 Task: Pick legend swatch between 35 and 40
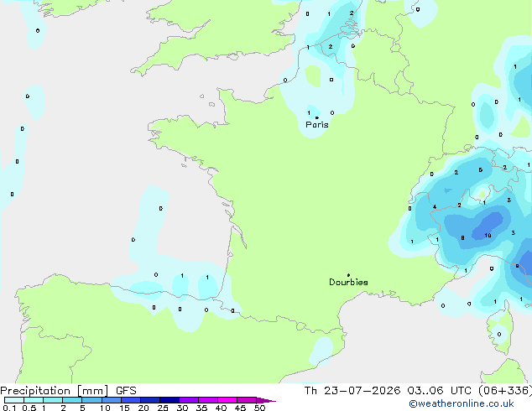click(208, 400)
